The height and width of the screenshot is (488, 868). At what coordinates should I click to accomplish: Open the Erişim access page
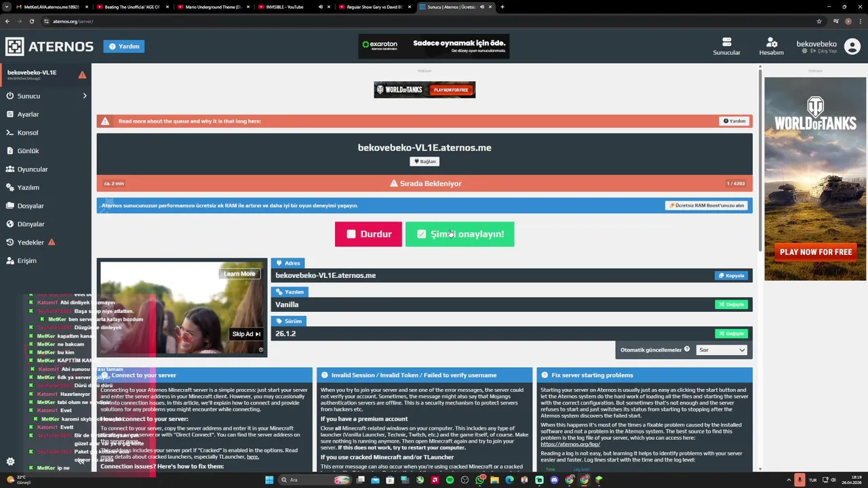(x=45, y=260)
